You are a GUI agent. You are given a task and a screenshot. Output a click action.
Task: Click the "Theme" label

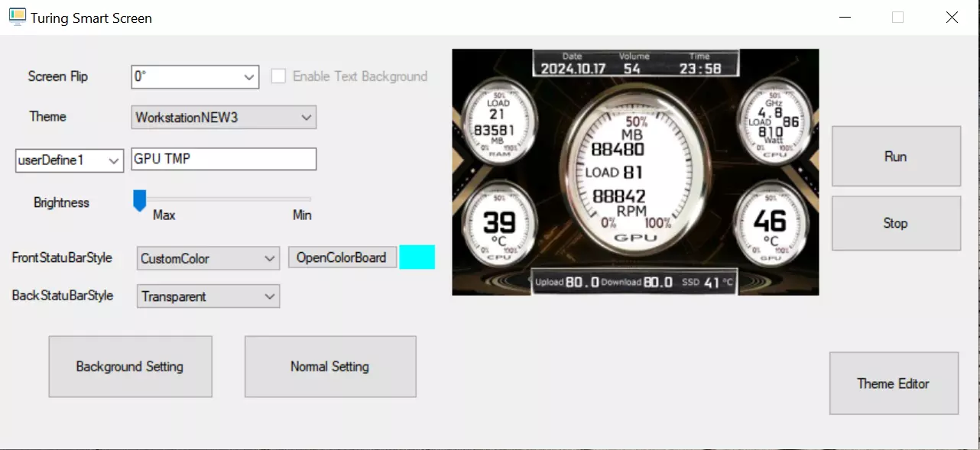click(48, 116)
